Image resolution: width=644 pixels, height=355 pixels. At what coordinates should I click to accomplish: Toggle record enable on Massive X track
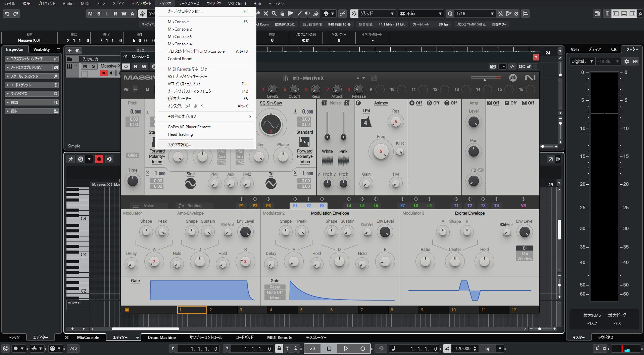104,73
